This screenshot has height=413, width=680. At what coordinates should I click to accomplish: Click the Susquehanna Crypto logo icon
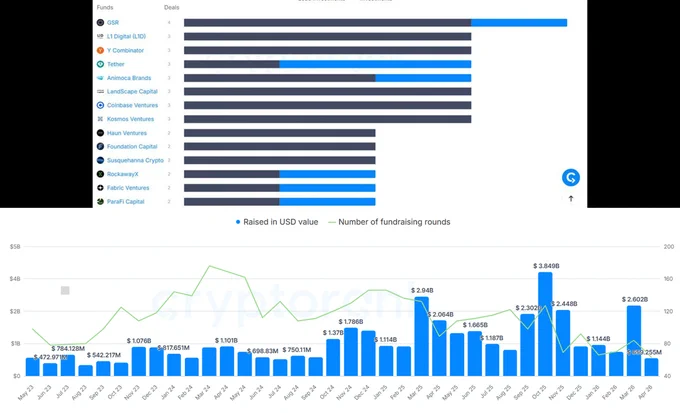[x=100, y=161]
